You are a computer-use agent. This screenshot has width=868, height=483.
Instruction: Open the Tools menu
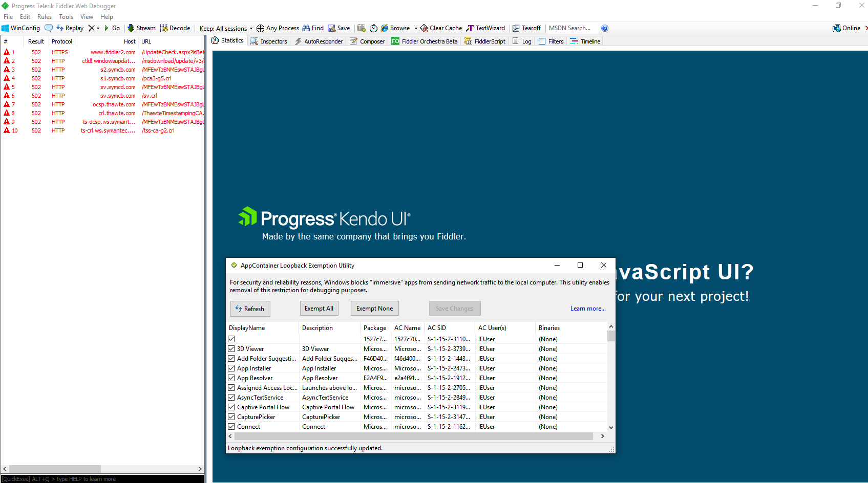click(x=66, y=17)
